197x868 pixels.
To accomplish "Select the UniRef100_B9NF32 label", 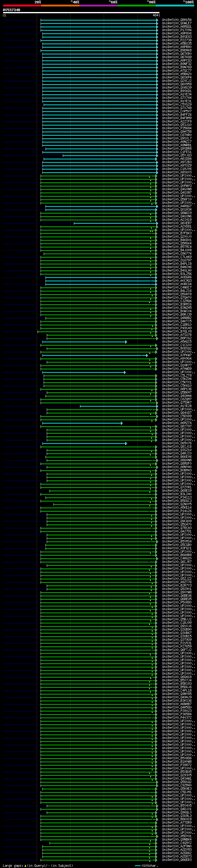I will tap(176, 64).
